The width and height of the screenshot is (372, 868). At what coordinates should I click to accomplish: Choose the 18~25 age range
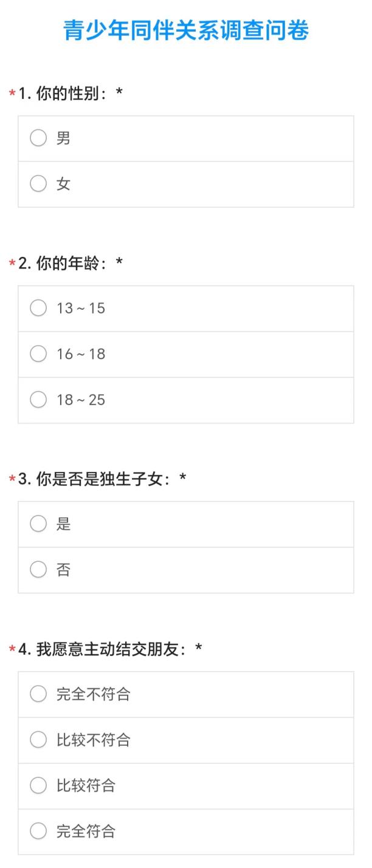coord(38,400)
